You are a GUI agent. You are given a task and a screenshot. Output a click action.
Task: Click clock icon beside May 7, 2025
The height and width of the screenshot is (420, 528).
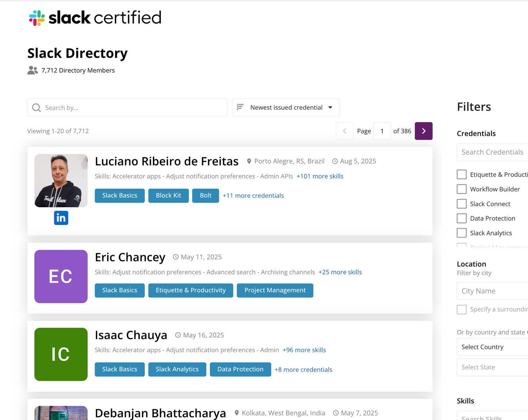click(336, 413)
